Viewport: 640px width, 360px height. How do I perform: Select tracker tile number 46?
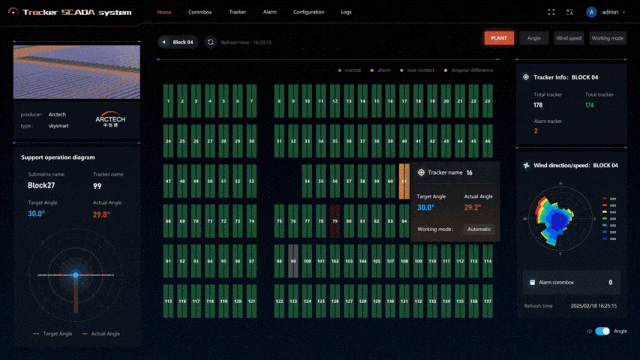[487, 141]
